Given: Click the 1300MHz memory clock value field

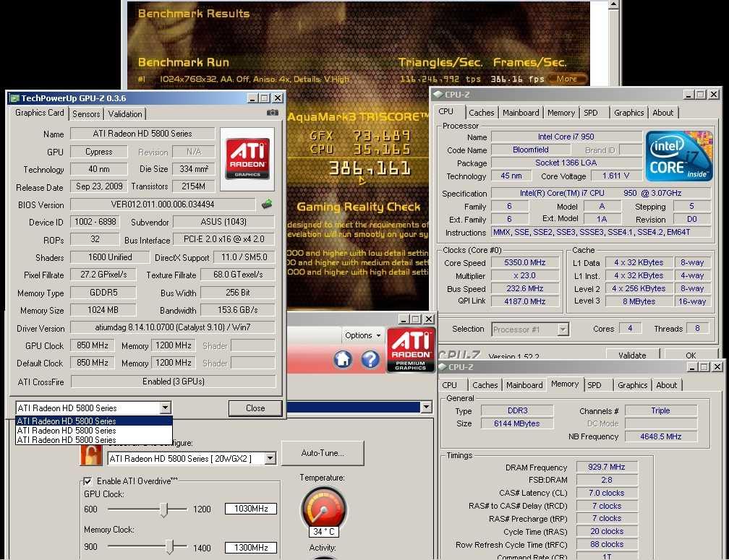Looking at the screenshot, I should pyautogui.click(x=250, y=548).
